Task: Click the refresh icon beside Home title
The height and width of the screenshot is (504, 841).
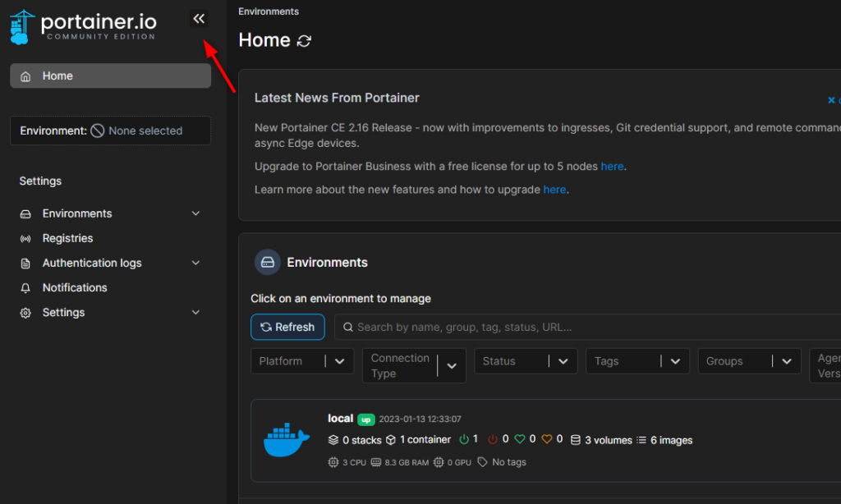Action: (x=304, y=41)
